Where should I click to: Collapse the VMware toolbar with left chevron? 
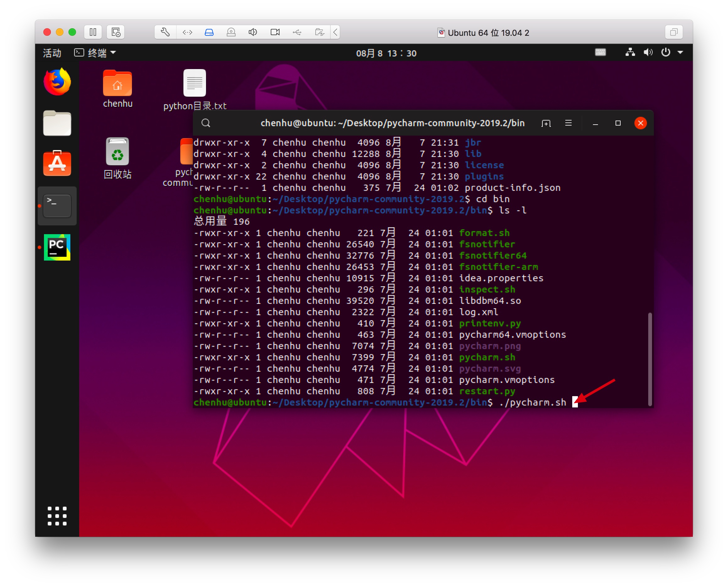point(335,32)
